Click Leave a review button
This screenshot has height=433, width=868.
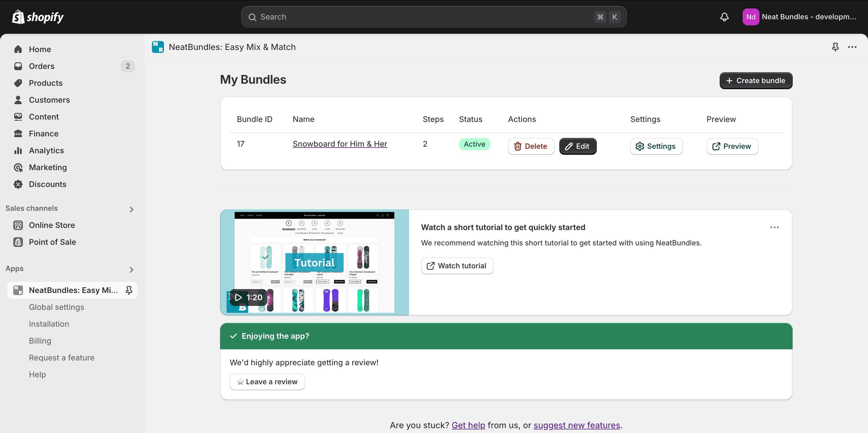pyautogui.click(x=267, y=382)
